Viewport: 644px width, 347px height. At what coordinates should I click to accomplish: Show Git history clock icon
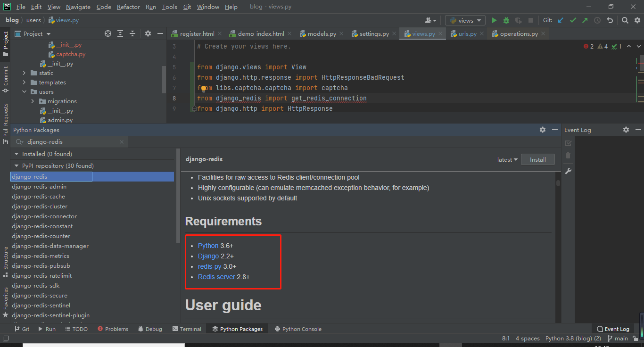click(597, 20)
